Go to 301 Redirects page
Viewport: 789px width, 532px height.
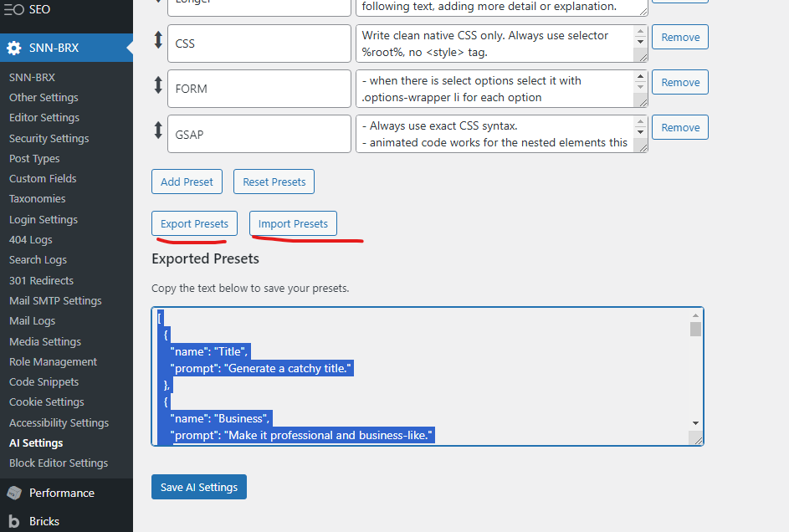coord(41,280)
